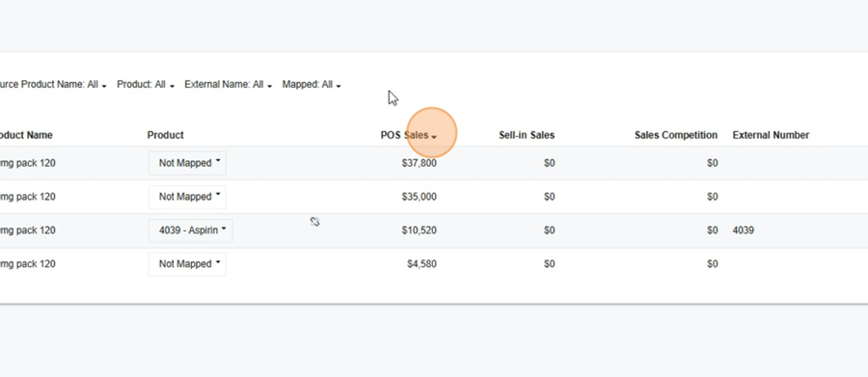Open Not Mapped dropdown for $37,800 row

click(187, 163)
